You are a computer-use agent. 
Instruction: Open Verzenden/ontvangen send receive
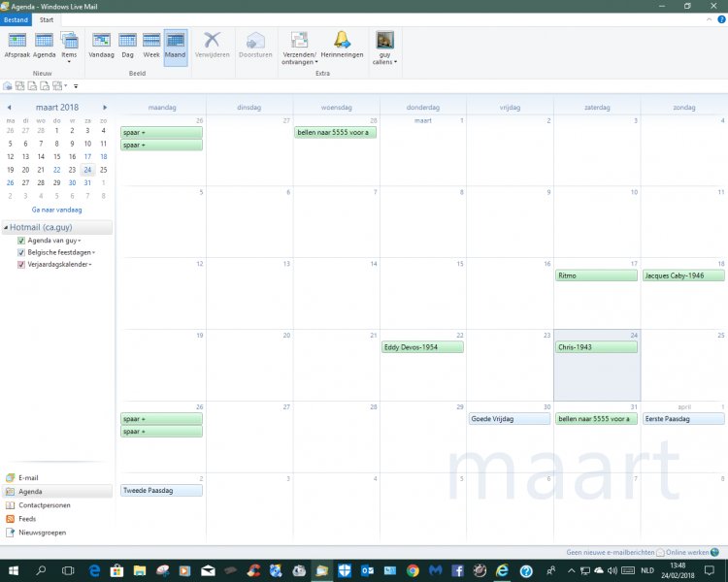[x=299, y=48]
